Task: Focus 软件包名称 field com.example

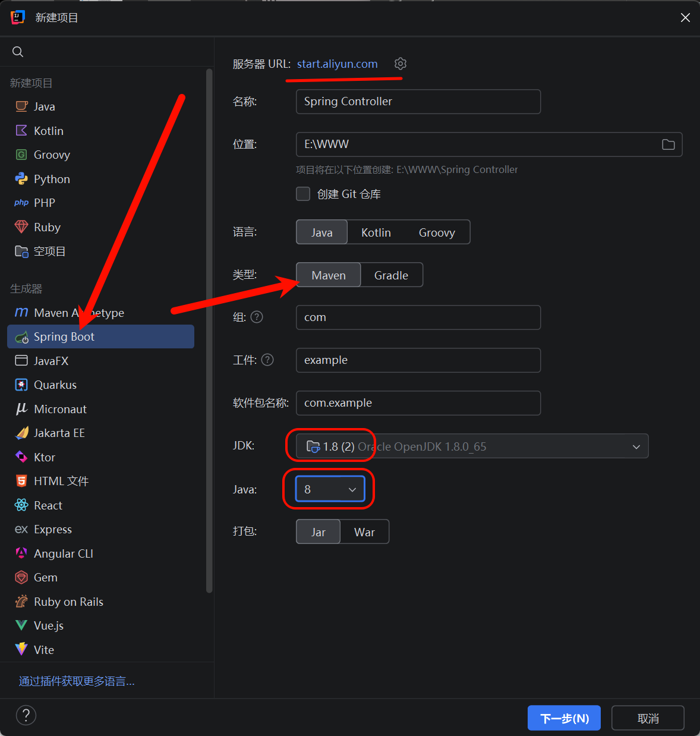Action: (x=418, y=403)
